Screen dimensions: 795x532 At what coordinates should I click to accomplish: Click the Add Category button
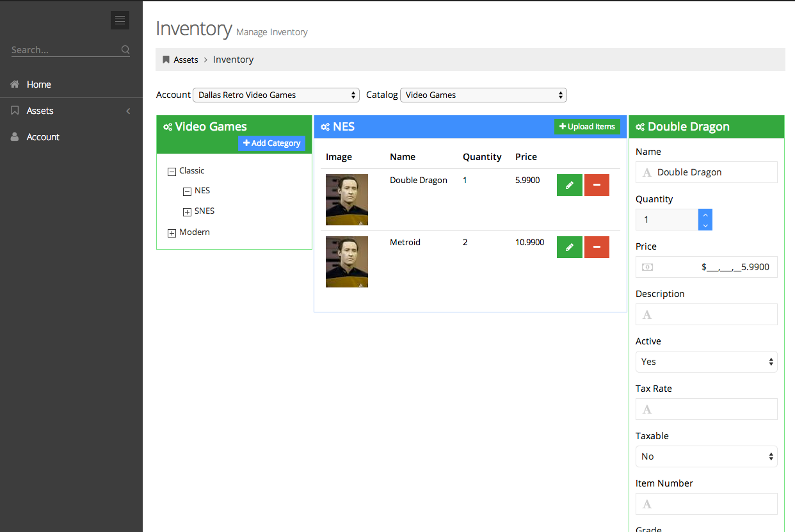click(271, 143)
